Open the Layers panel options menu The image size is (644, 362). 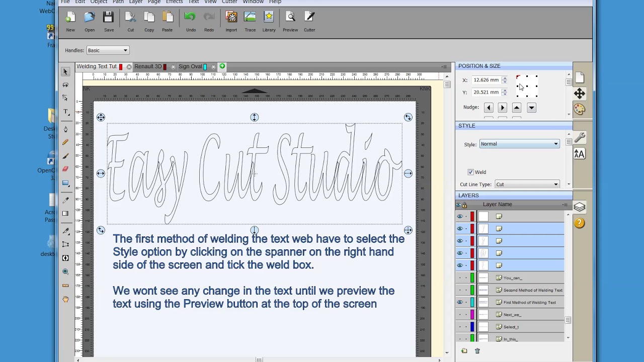(x=565, y=205)
